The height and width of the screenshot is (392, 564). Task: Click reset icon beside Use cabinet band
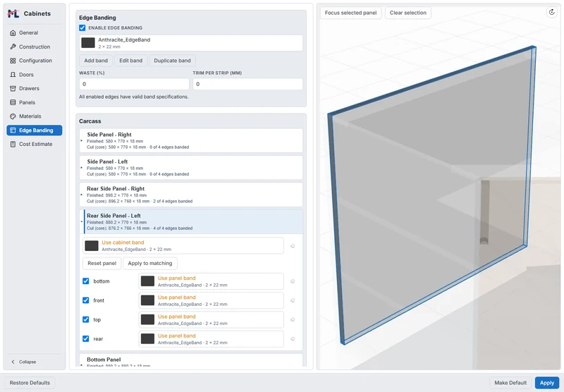point(293,246)
